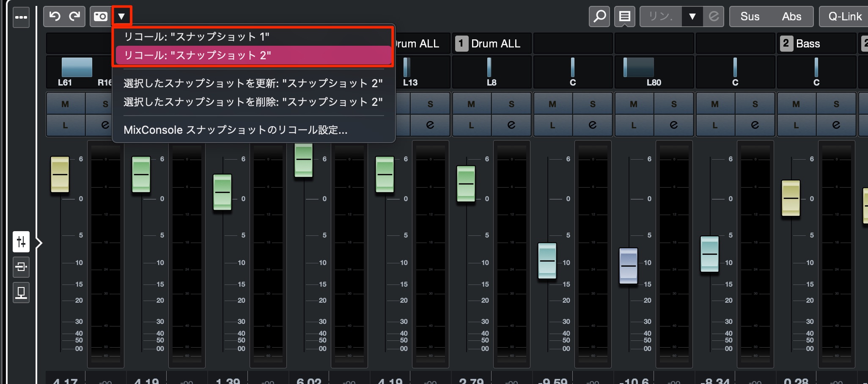Screen dimensions: 868x384
Task: Enable Listen on 2 Bass channel
Action: [x=797, y=125]
